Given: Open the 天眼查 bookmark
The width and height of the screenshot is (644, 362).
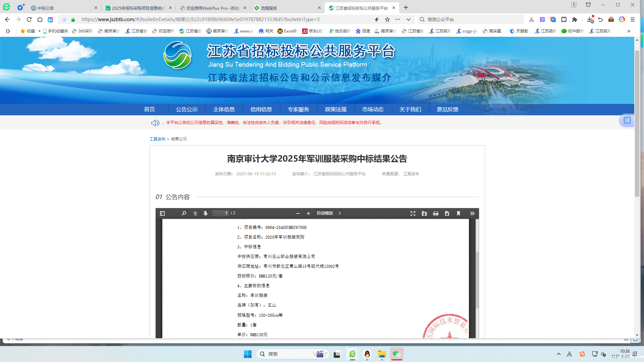Looking at the screenshot, I should coord(519,31).
